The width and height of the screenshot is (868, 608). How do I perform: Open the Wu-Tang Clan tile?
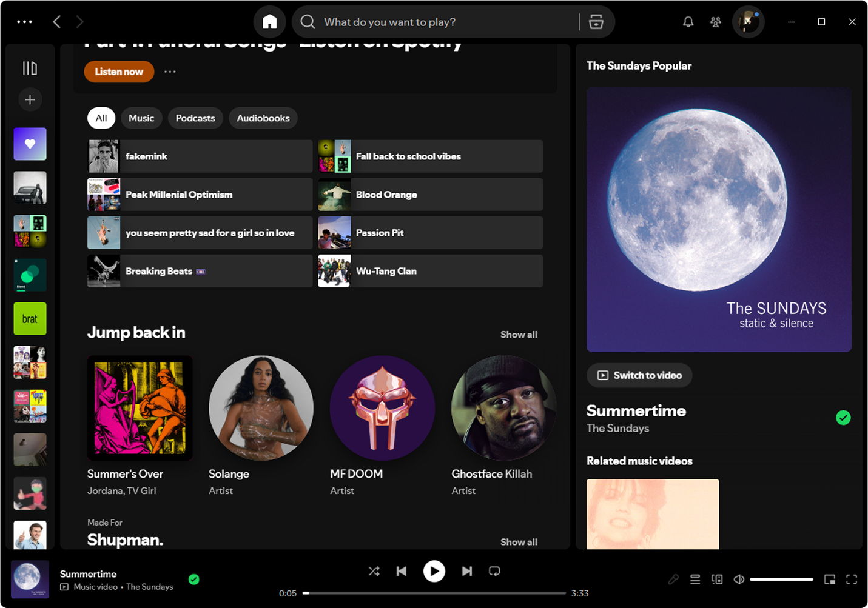pyautogui.click(x=430, y=271)
